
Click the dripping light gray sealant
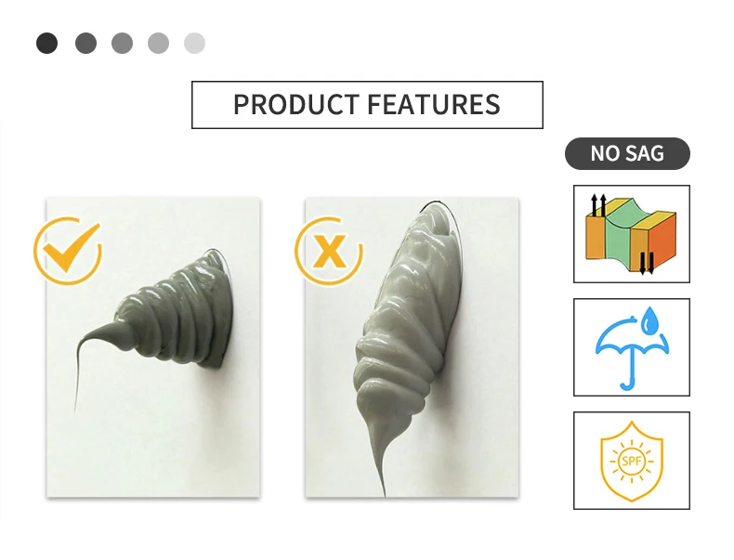405,328
